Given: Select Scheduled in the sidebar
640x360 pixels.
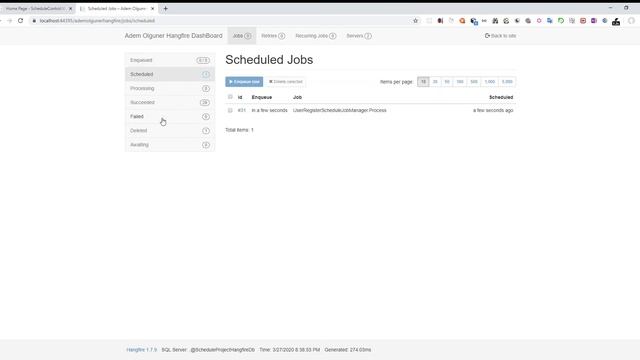Looking at the screenshot, I should point(170,74).
